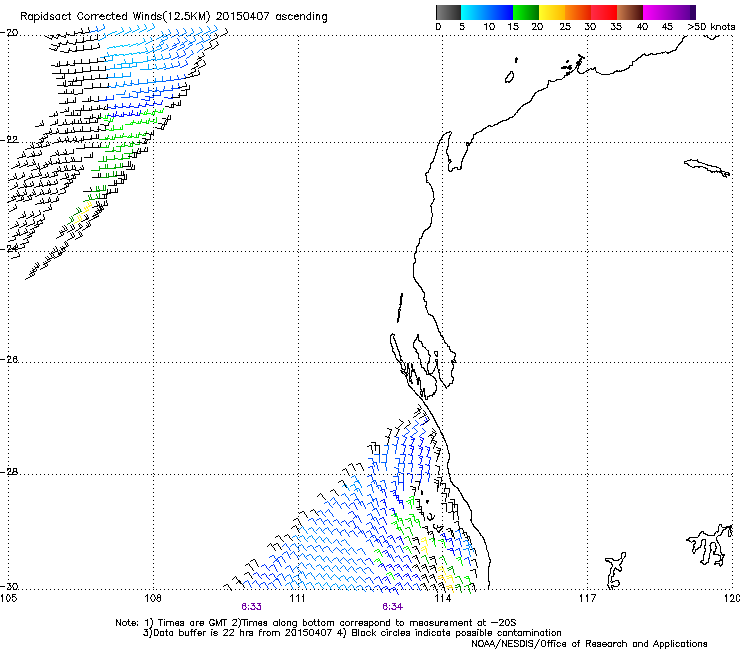
Task: Click the magenta 40–45 knots legend segment
Action: pyautogui.click(x=656, y=12)
